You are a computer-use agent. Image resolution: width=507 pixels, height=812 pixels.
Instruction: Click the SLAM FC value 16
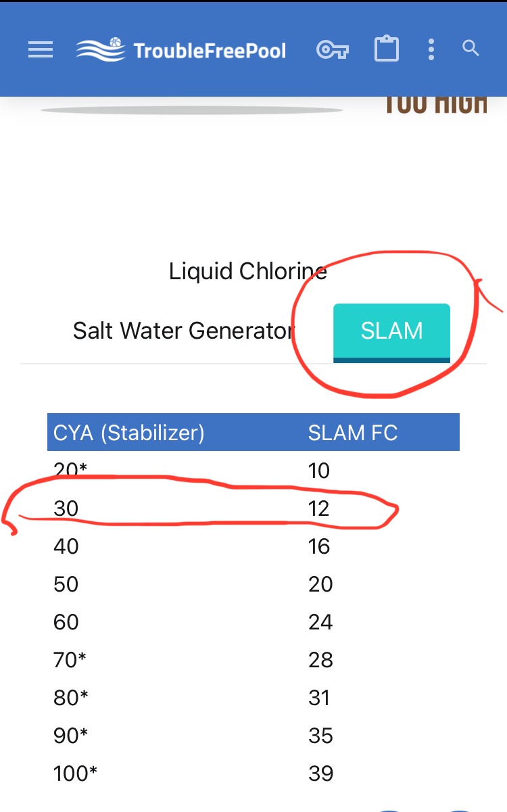point(319,546)
